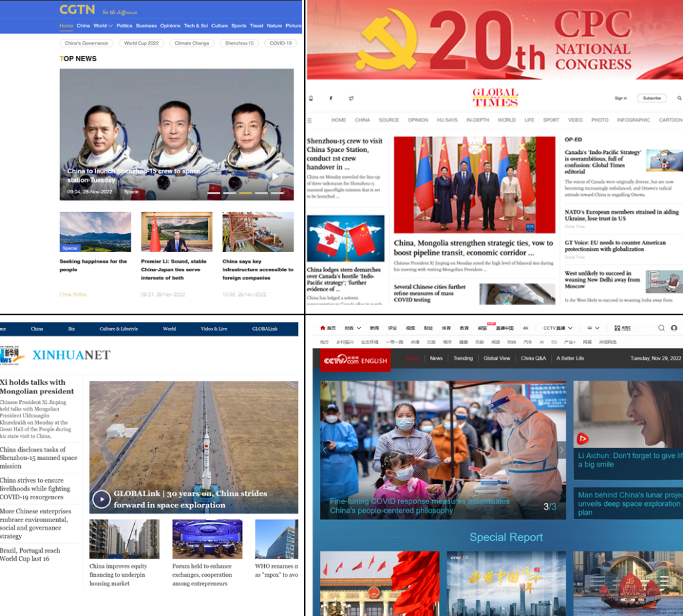This screenshot has height=616, width=683.
Task: Open the CCTV user account icon
Action: click(674, 328)
